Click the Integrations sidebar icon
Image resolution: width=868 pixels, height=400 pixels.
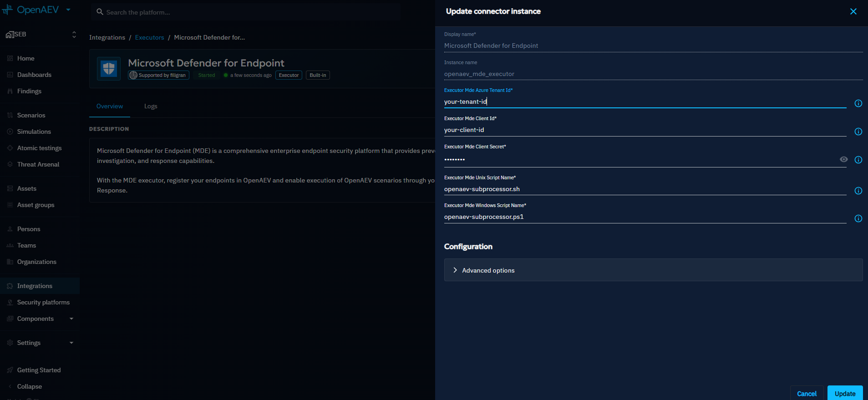(x=10, y=286)
